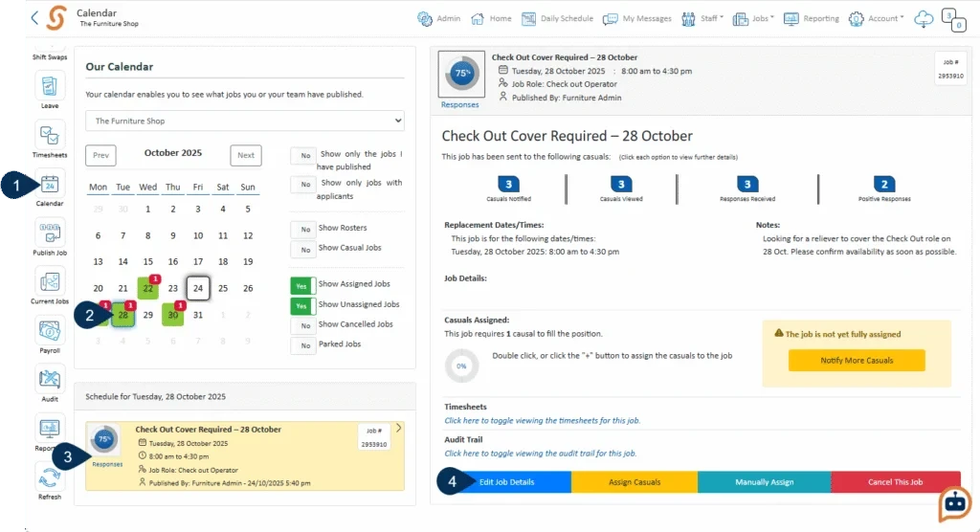
Task: Open Audit in the sidebar
Action: click(x=50, y=384)
